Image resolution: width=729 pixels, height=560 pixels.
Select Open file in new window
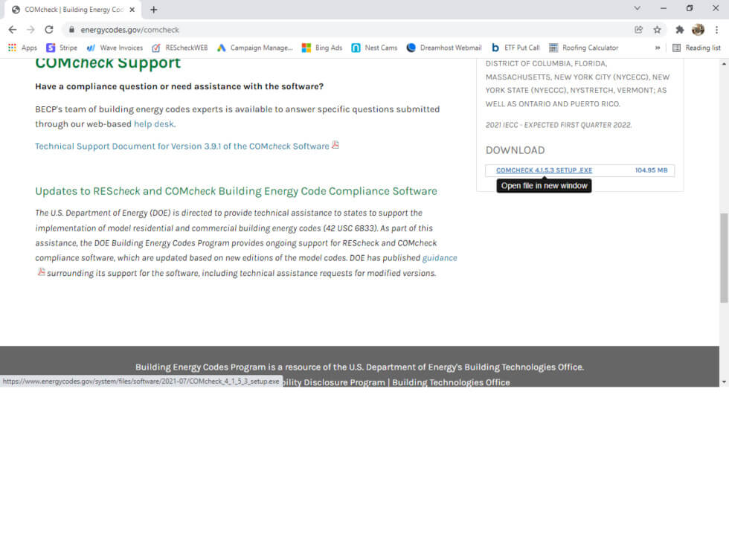pos(544,185)
